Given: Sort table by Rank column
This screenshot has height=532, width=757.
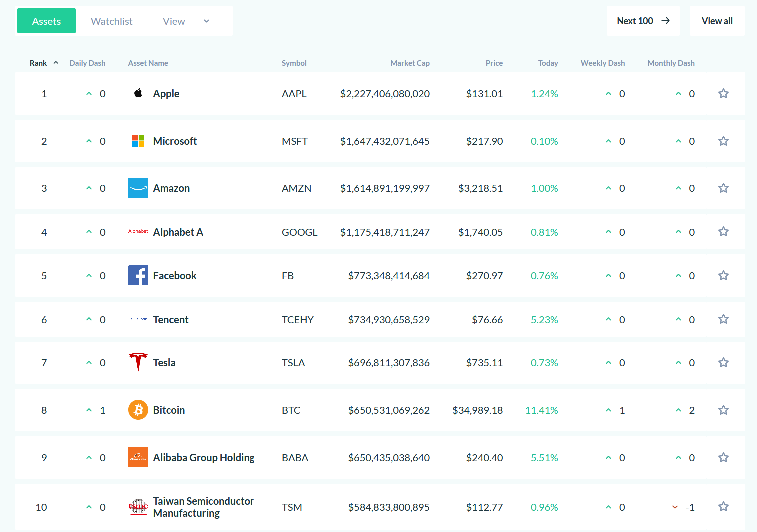Looking at the screenshot, I should click(38, 63).
